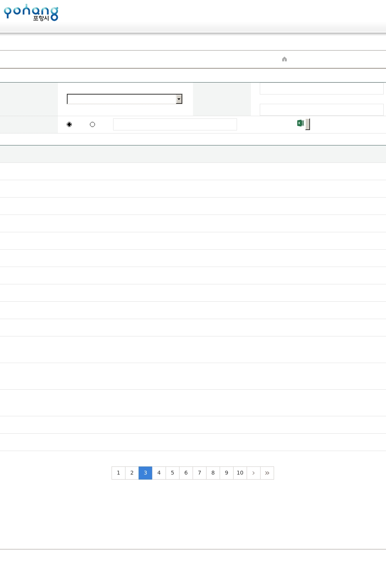Select the highlighted page 3 button
This screenshot has width=386, height=588.
pos(146,473)
